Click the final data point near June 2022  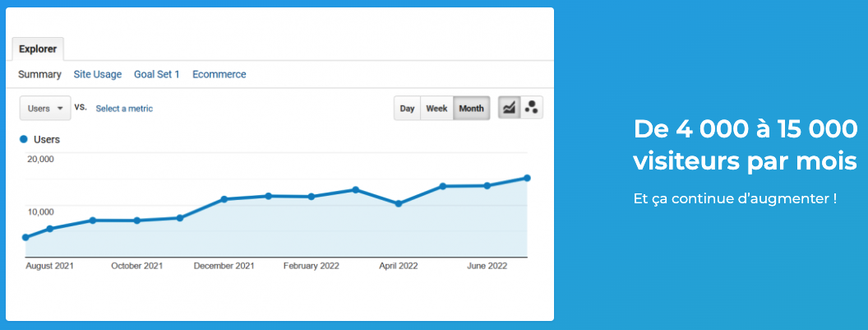527,178
